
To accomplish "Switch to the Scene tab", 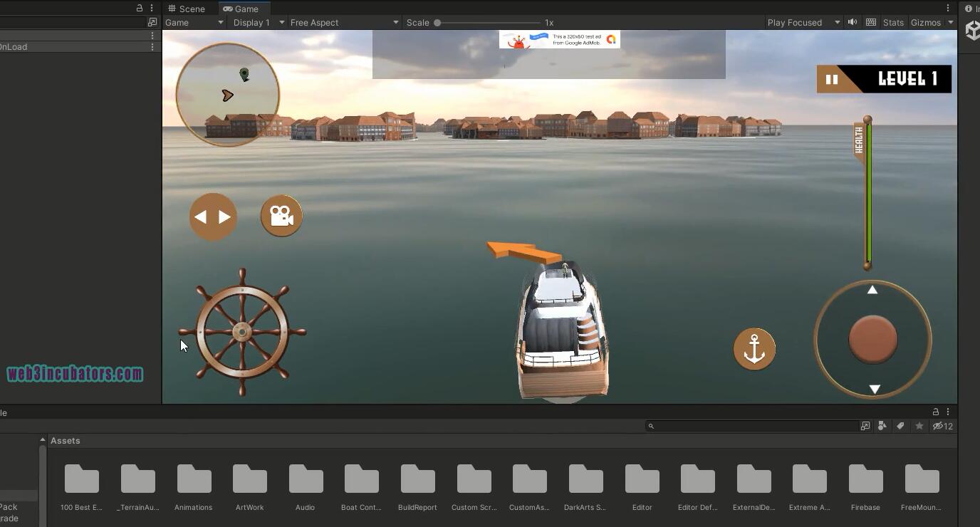I will point(187,9).
